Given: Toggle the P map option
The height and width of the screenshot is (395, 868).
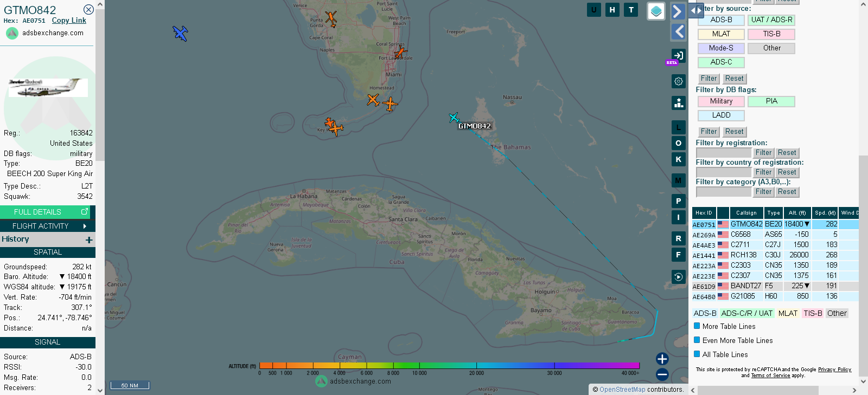Looking at the screenshot, I should 678,201.
